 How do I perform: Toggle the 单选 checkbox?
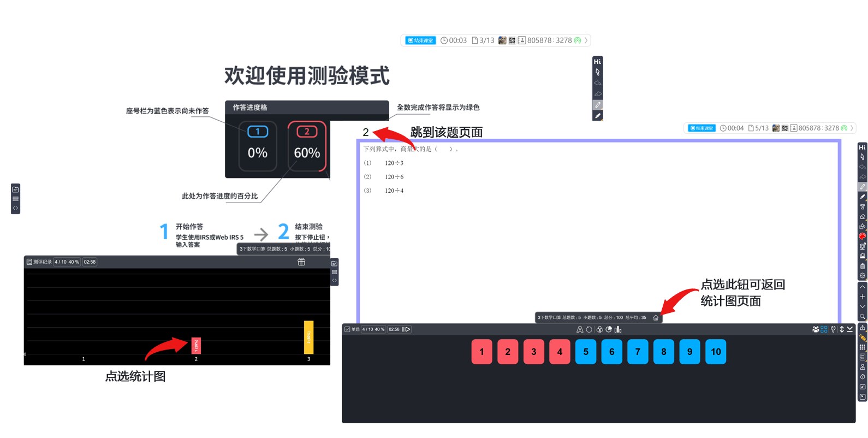(347, 329)
